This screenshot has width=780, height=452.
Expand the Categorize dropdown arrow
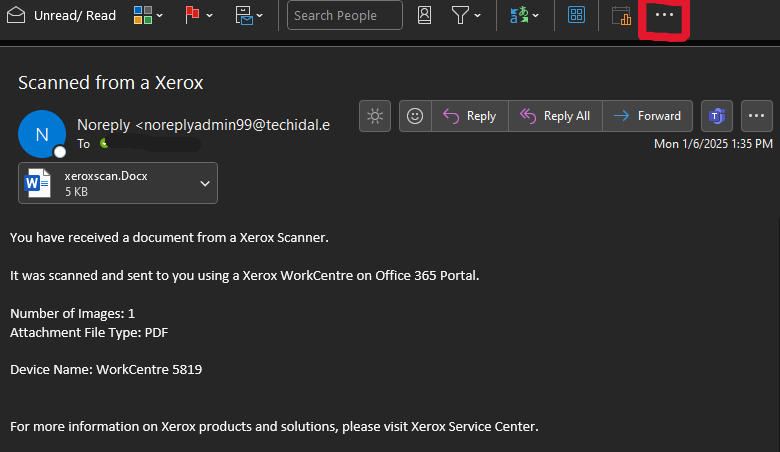(160, 15)
